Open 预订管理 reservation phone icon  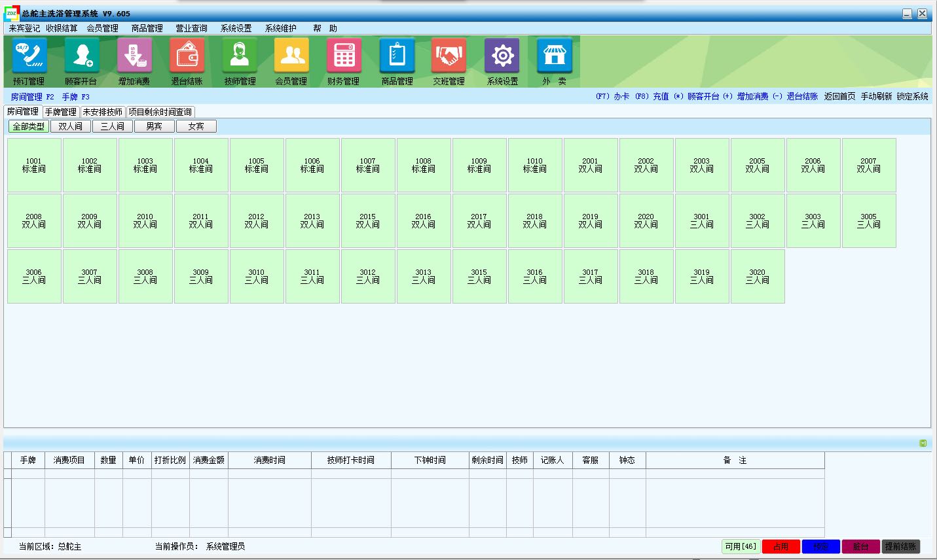point(29,57)
